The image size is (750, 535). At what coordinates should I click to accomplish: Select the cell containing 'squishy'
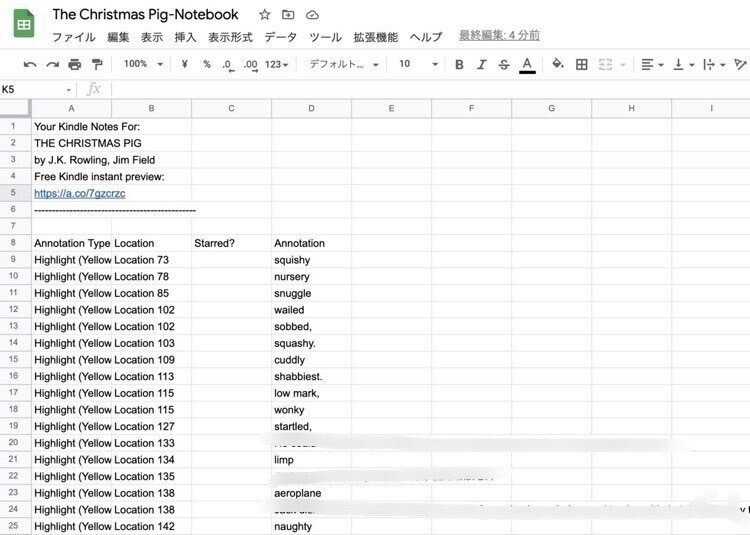point(311,260)
